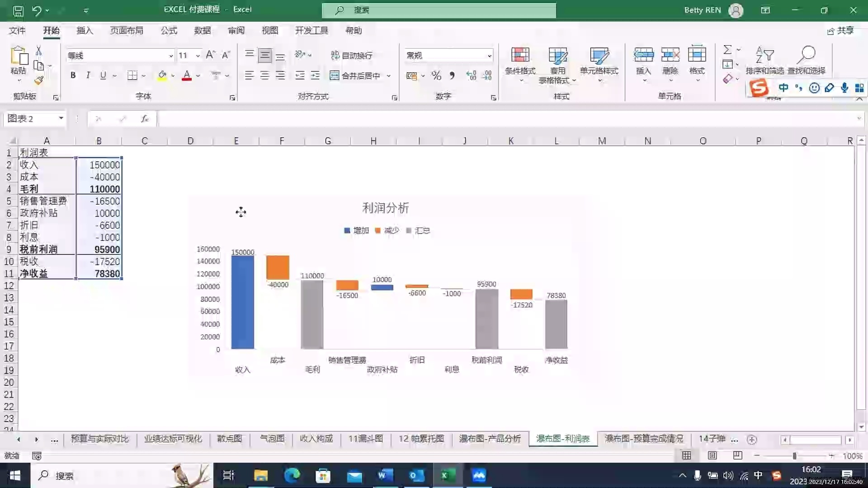Click the Edge browser icon on taskbar
868x488 pixels.
pyautogui.click(x=292, y=475)
